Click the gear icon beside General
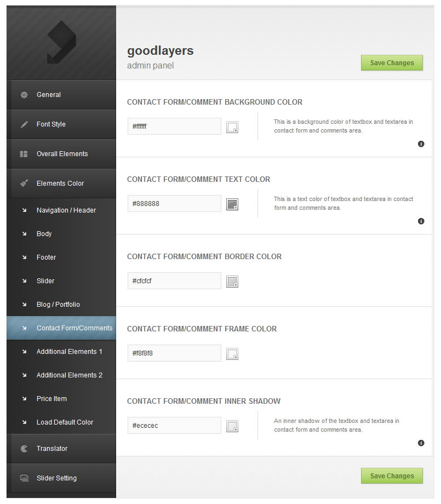The height and width of the screenshot is (504, 441). point(24,95)
